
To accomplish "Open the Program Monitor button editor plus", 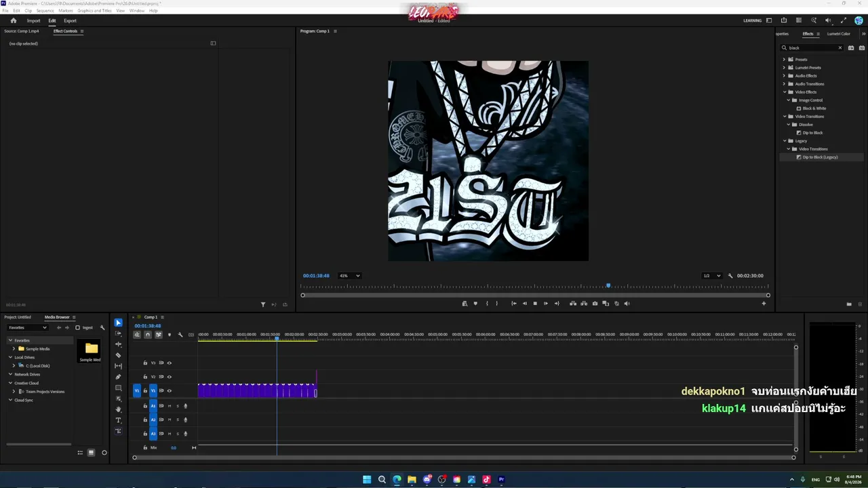I will click(764, 304).
